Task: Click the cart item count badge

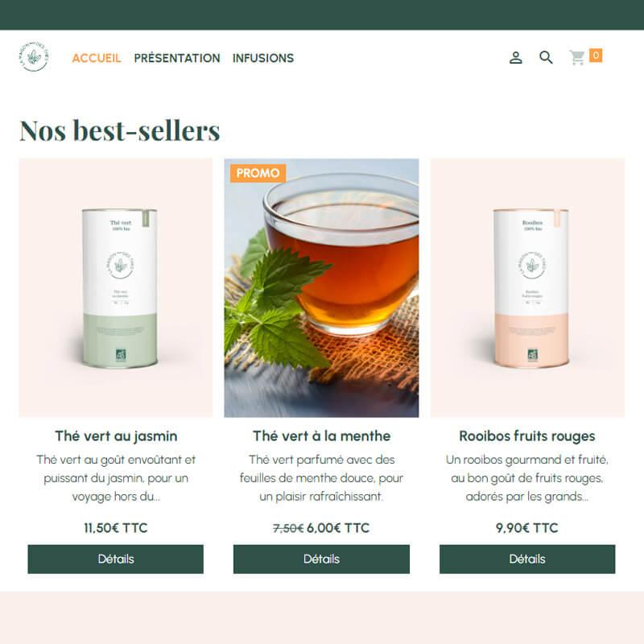Action: [x=596, y=55]
